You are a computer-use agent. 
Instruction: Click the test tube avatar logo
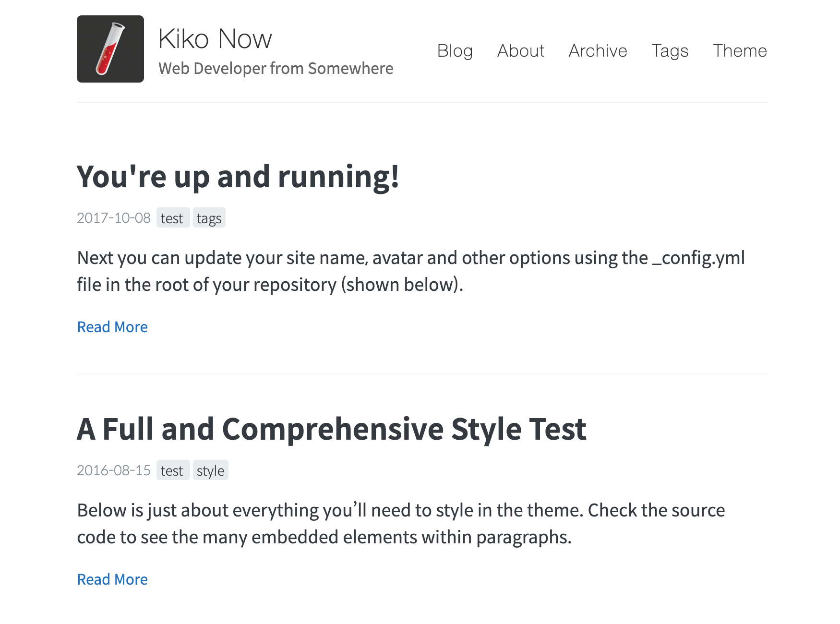110,49
